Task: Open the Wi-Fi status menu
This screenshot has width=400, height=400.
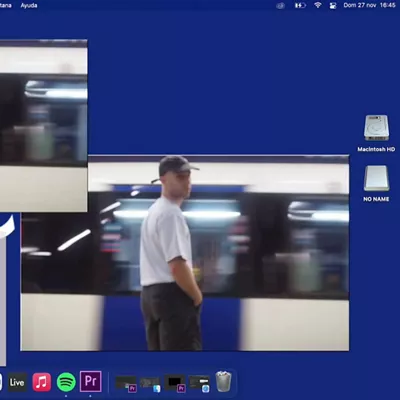Action: click(x=318, y=5)
